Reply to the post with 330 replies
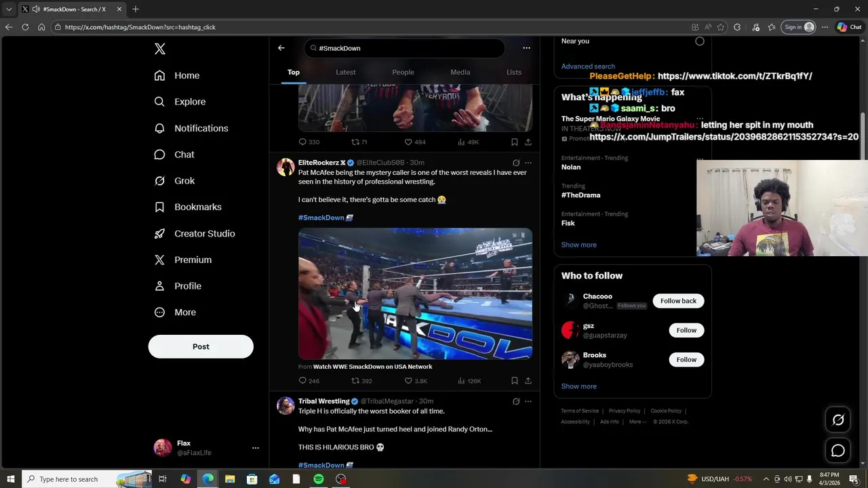 [309, 142]
